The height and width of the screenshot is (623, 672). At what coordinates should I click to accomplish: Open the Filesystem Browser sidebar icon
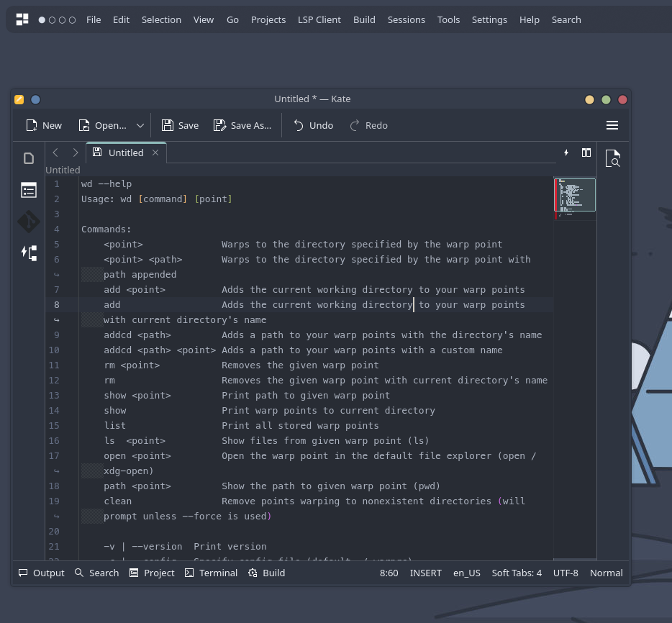click(x=29, y=190)
